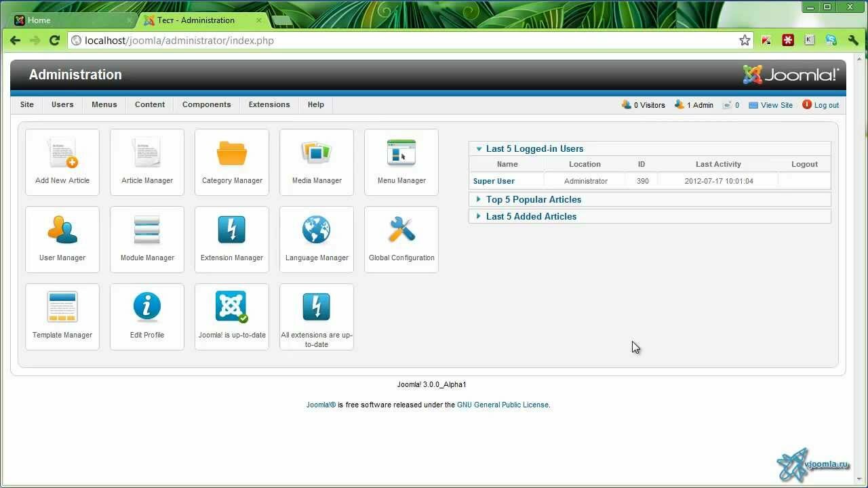Click the Administration page title
This screenshot has width=868, height=488.
tap(75, 75)
